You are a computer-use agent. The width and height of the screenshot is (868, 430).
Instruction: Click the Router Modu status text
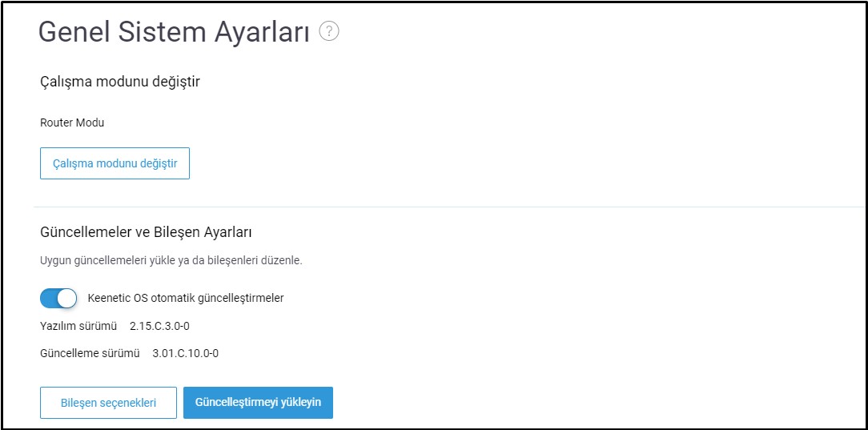[x=72, y=123]
